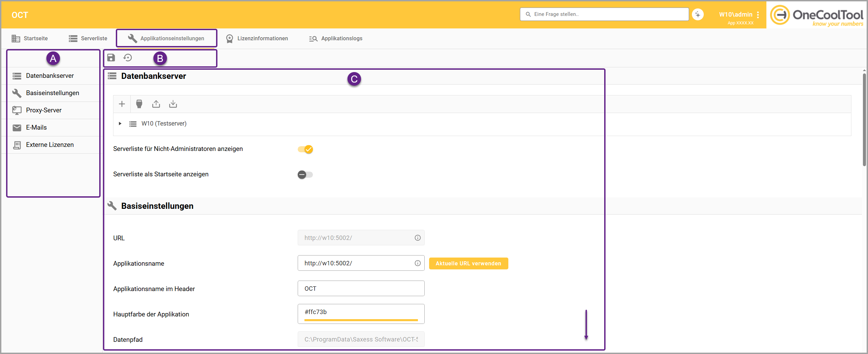Click the reset/restore settings icon
Viewport: 868px width, 354px height.
(x=128, y=58)
